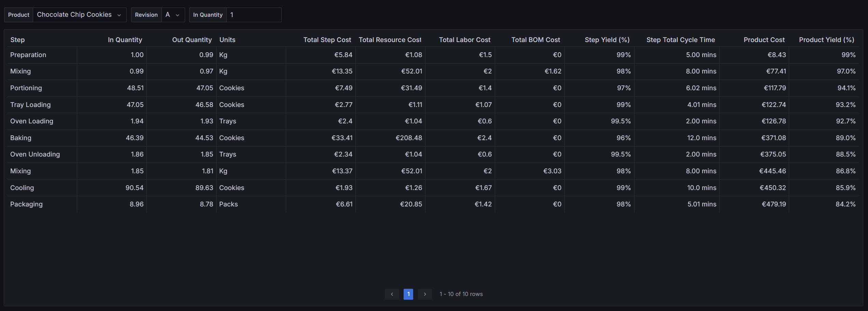Sort by the Step column header
This screenshot has height=311, width=868.
pos(17,40)
